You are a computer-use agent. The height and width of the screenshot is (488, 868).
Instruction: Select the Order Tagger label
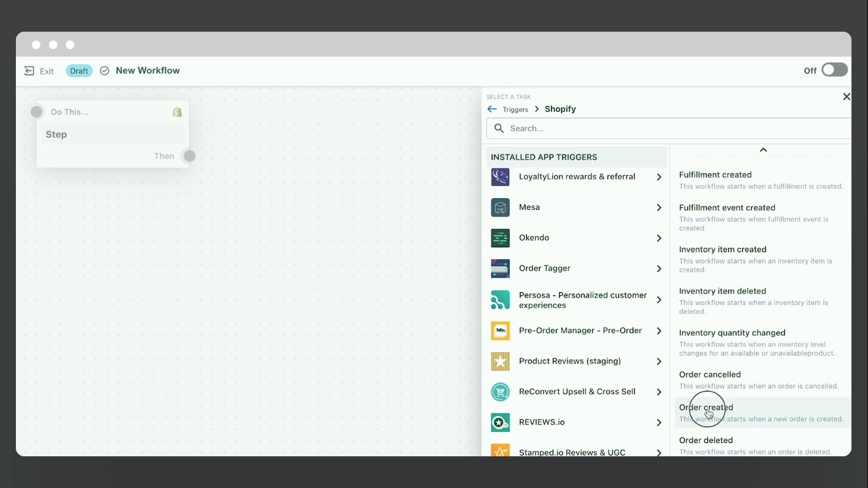click(x=545, y=268)
